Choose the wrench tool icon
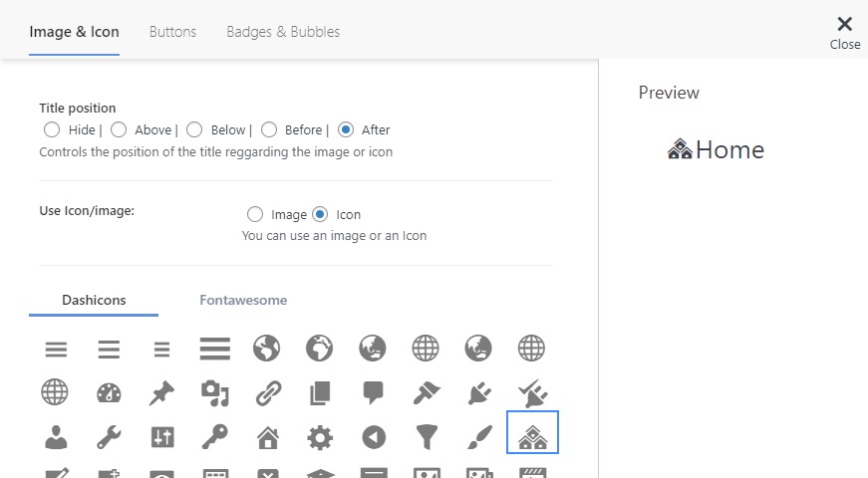 (109, 437)
